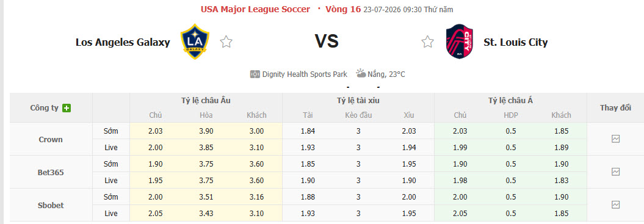Open the Sbobet odds change chart
The image size is (644, 224).
pyautogui.click(x=615, y=204)
